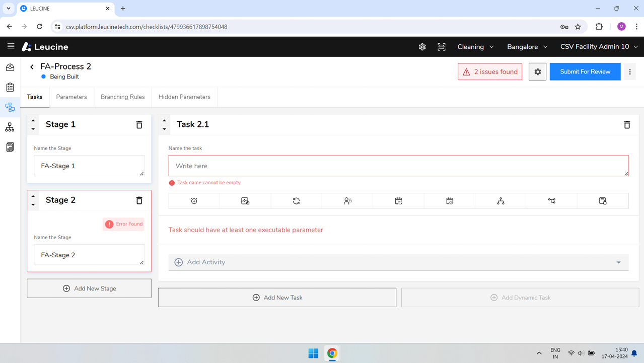644x363 pixels.
Task: Click Submit For Review button
Action: click(585, 72)
